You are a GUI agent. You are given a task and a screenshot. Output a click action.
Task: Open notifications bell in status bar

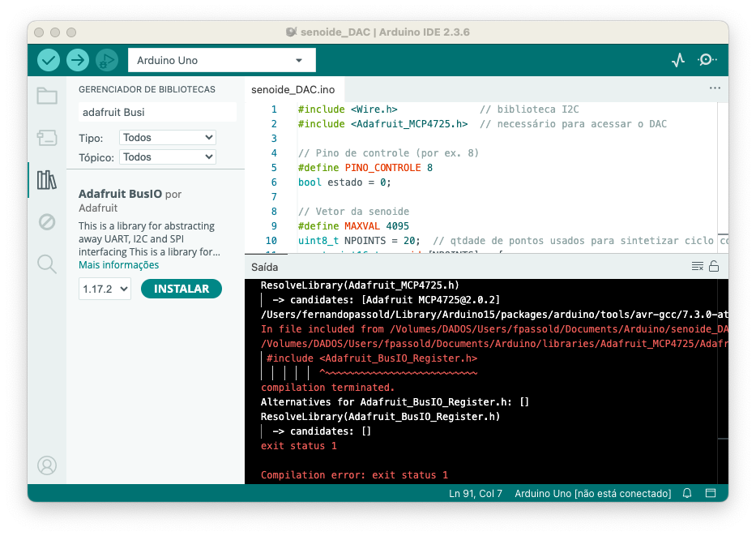click(x=687, y=493)
